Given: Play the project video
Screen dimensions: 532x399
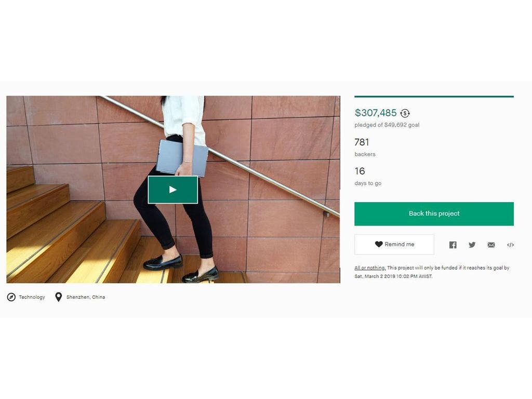Looking at the screenshot, I should click(x=172, y=190).
